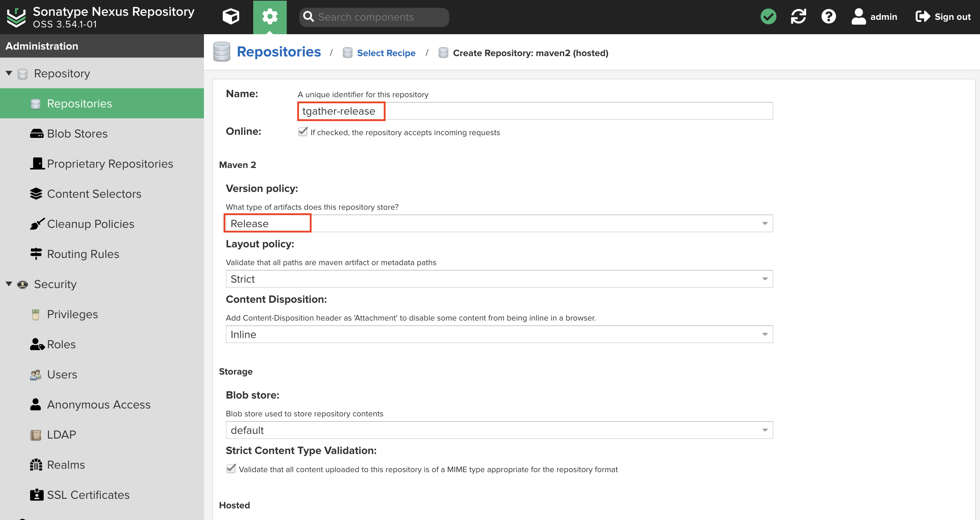This screenshot has width=980, height=520.
Task: Select Repositories in the sidebar
Action: pos(102,103)
